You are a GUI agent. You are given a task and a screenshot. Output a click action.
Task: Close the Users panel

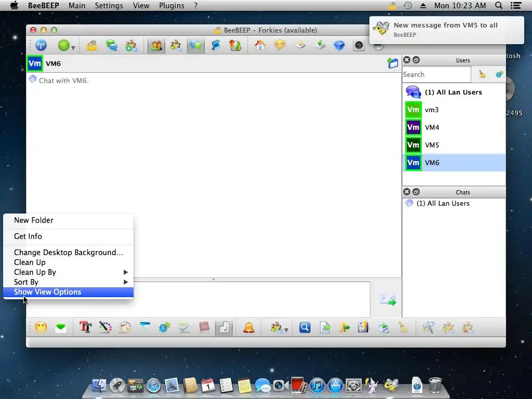[407, 60]
